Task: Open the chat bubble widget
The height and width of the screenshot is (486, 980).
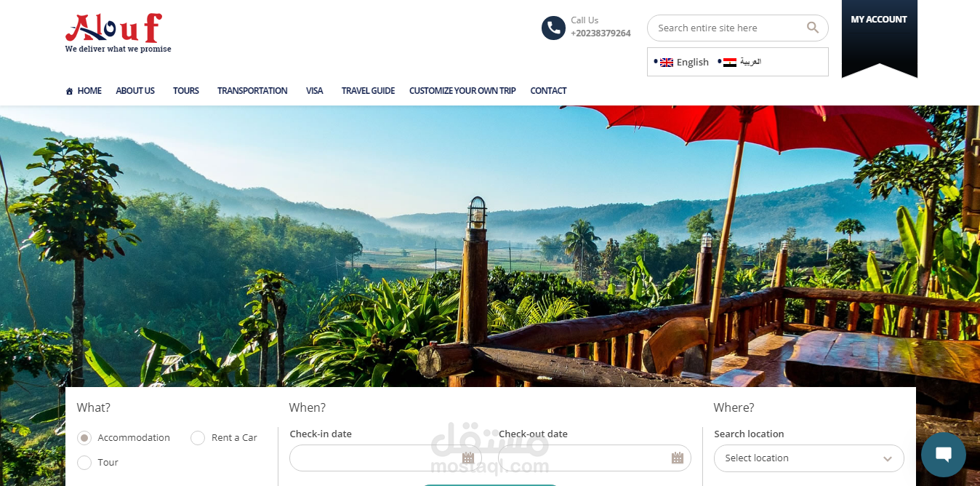Action: 944,455
